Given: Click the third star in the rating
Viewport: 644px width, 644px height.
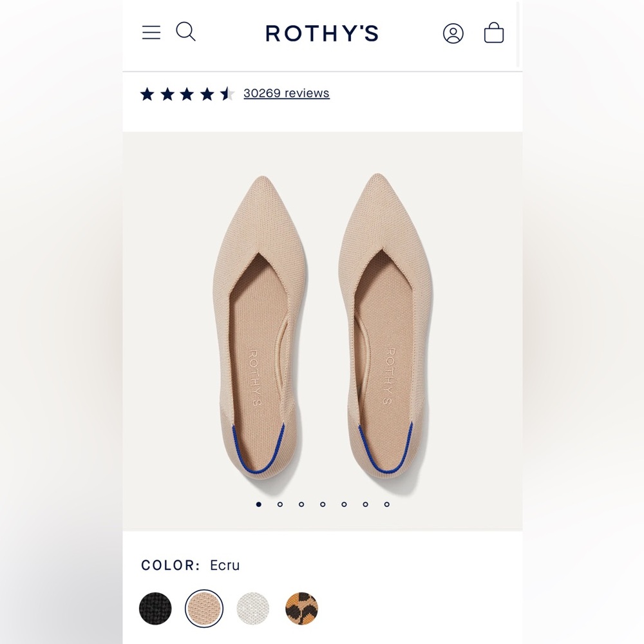Looking at the screenshot, I should [x=186, y=93].
